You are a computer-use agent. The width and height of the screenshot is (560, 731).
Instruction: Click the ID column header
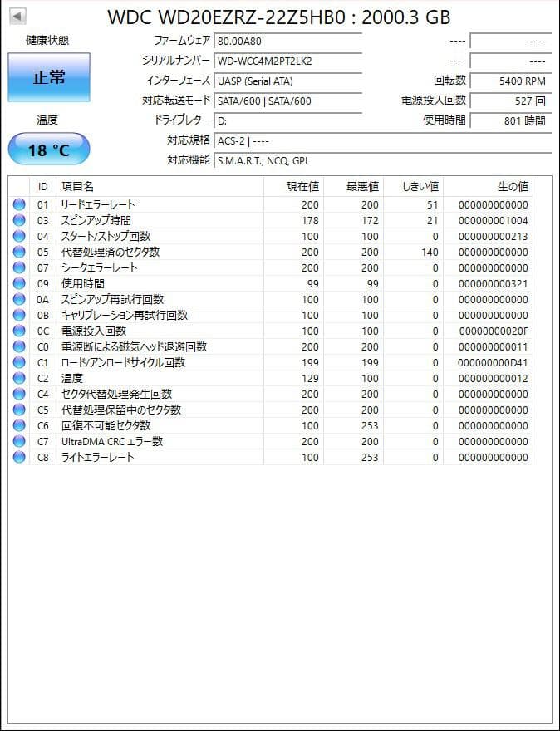coord(43,186)
